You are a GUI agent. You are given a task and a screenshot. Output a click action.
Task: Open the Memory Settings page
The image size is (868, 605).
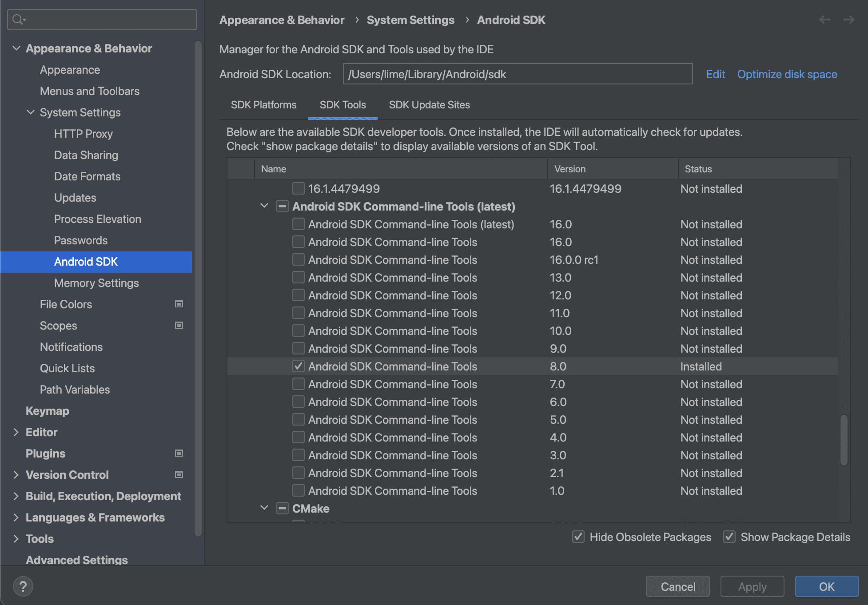coord(96,283)
